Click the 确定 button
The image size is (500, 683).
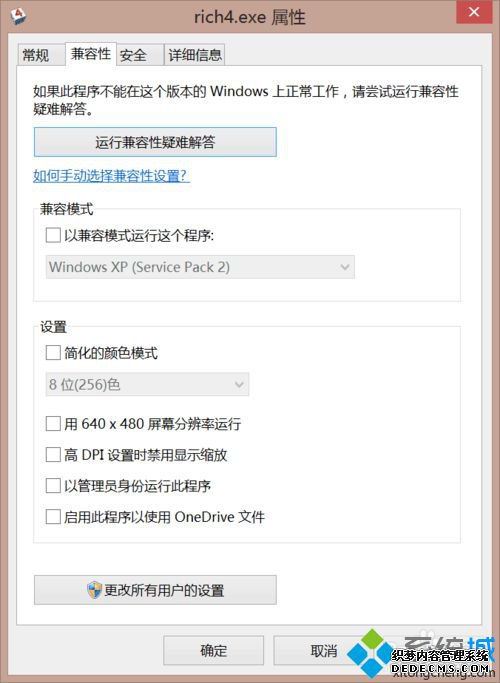click(x=213, y=650)
